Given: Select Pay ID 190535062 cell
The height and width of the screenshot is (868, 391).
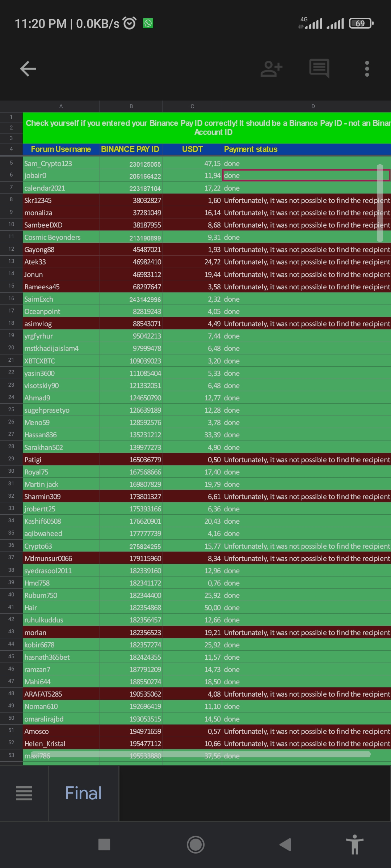Looking at the screenshot, I should (131, 694).
